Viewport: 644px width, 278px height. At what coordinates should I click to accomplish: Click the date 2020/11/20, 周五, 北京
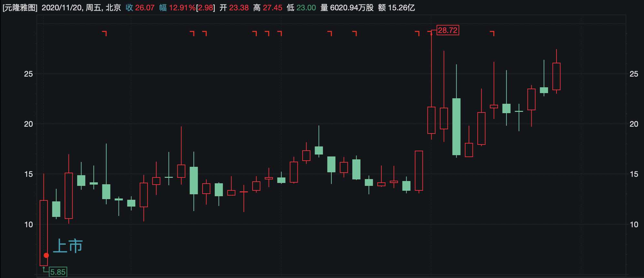click(x=81, y=8)
